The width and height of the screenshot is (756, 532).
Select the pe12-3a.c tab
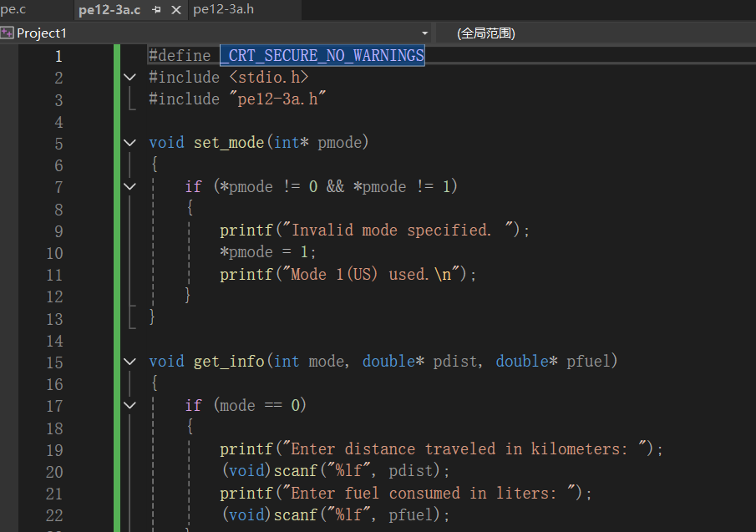click(x=109, y=10)
